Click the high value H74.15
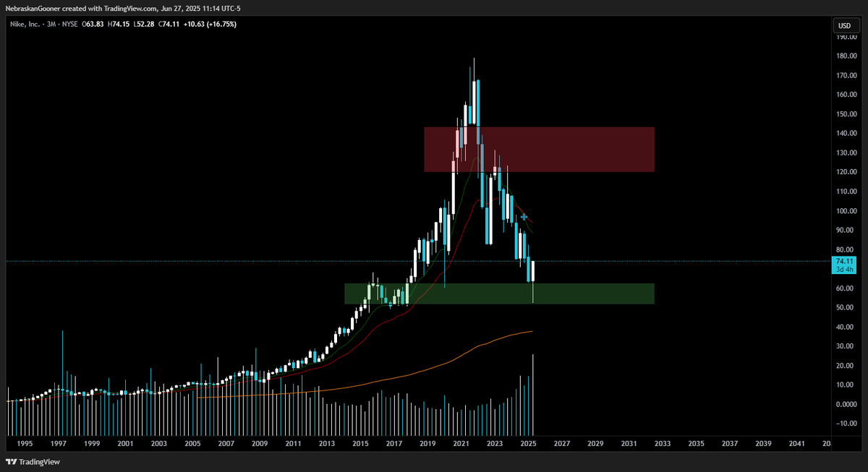 (x=118, y=25)
